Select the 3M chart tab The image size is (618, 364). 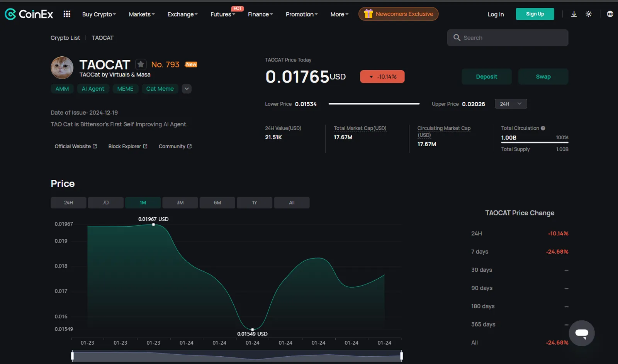click(x=180, y=203)
